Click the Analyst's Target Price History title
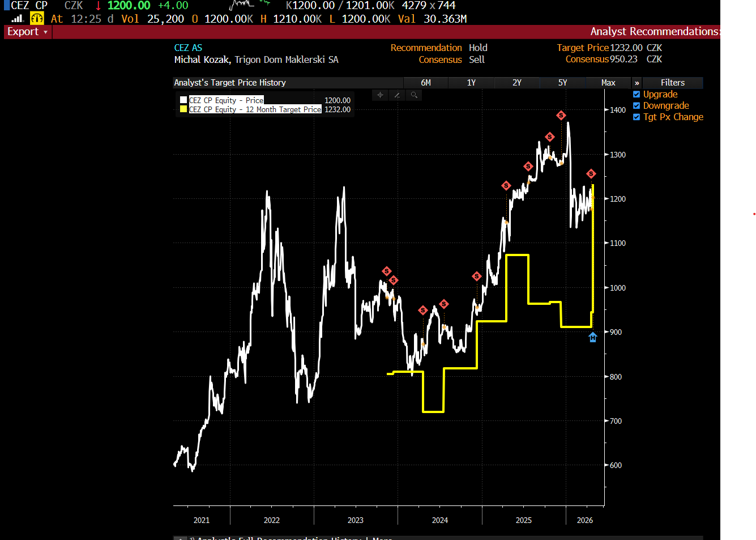Screen dimensions: 756x540 230,83
